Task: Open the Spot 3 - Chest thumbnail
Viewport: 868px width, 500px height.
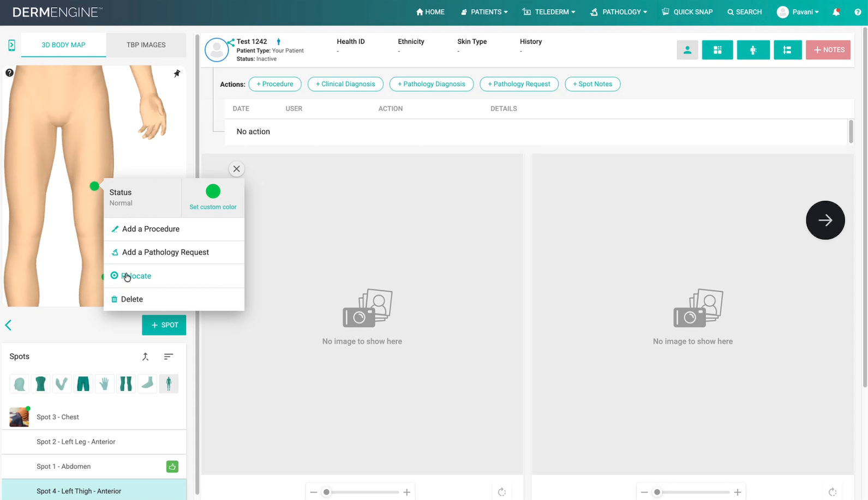Action: pos(19,417)
